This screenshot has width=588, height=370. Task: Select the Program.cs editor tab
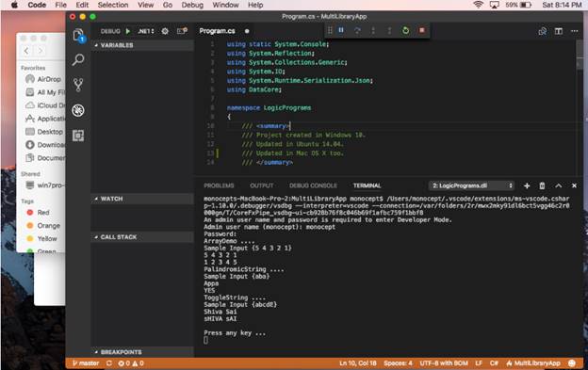point(224,31)
